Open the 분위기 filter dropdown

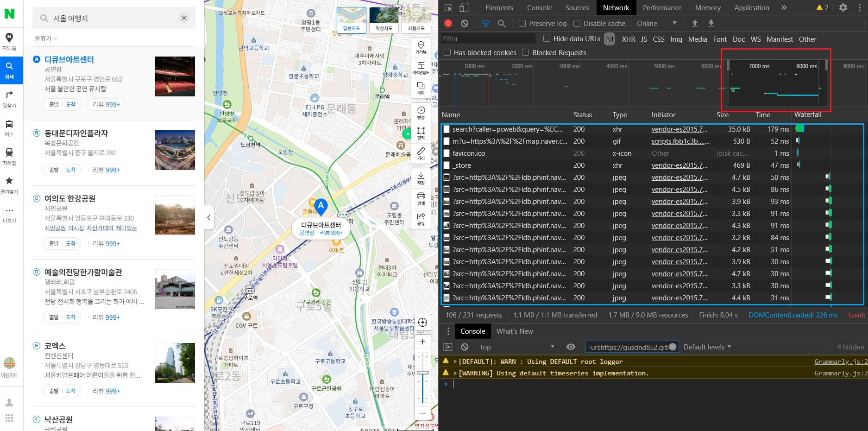click(46, 38)
